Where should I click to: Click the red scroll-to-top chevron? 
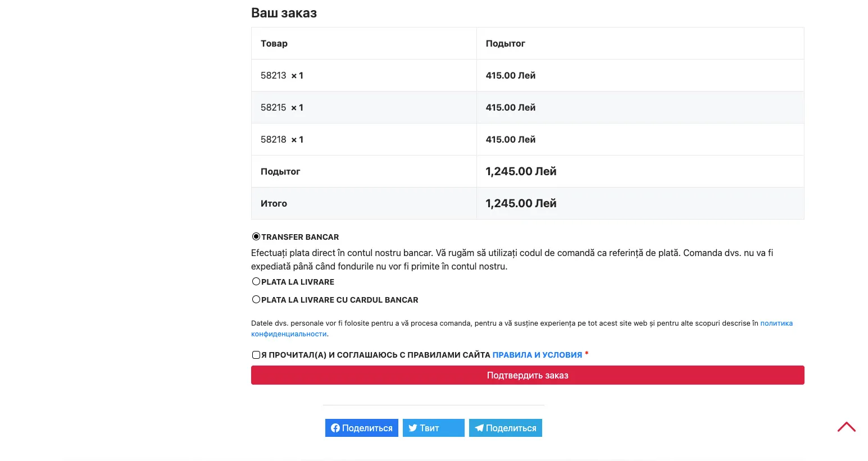pos(847,427)
